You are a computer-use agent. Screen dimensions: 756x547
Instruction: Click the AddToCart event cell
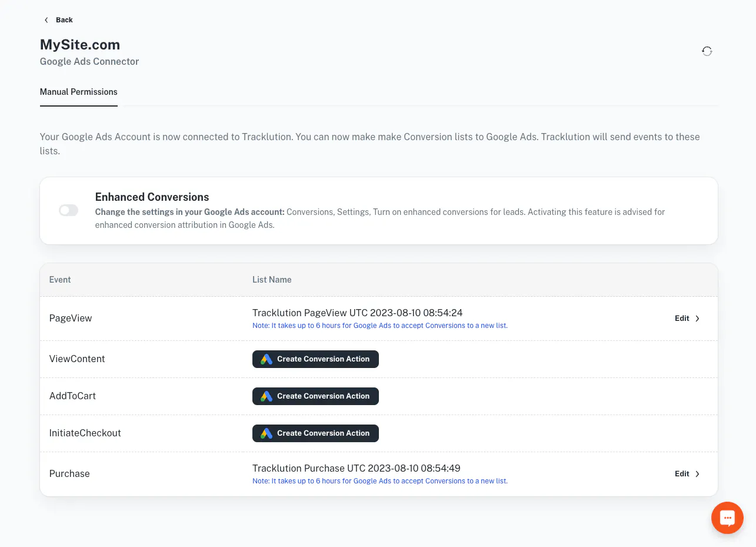click(x=72, y=396)
